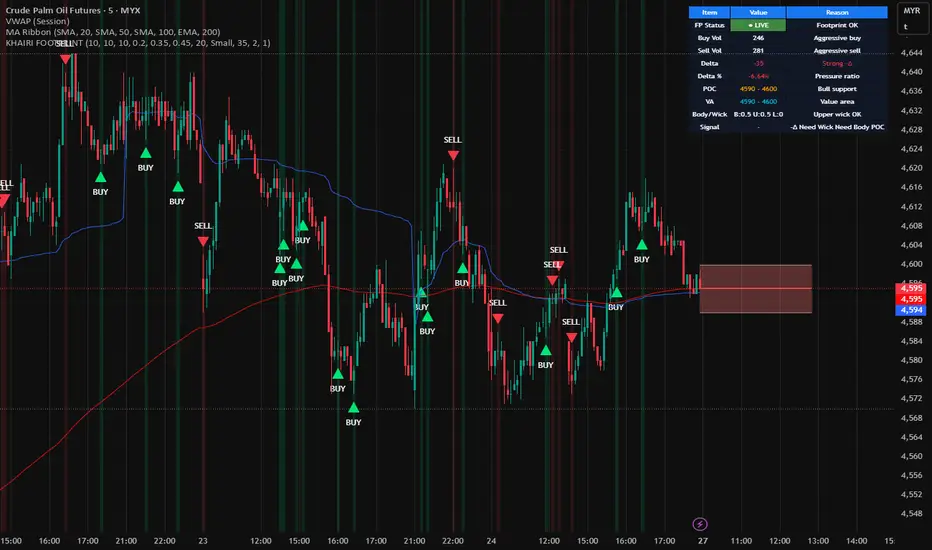Click the Footprint OK reason cell
This screenshot has height=550, width=932.
tap(837, 25)
